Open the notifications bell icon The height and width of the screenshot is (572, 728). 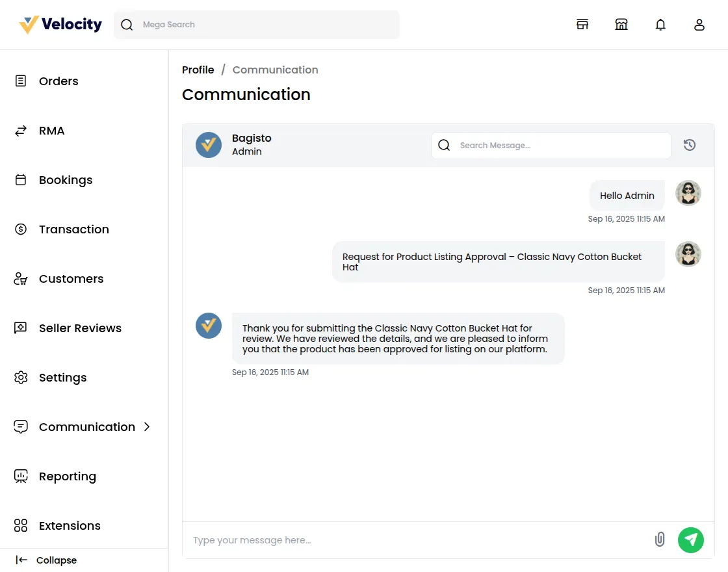pyautogui.click(x=660, y=24)
